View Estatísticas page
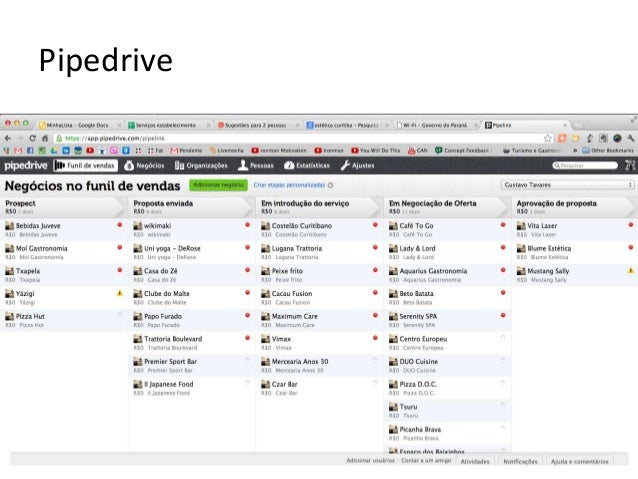 click(x=307, y=166)
